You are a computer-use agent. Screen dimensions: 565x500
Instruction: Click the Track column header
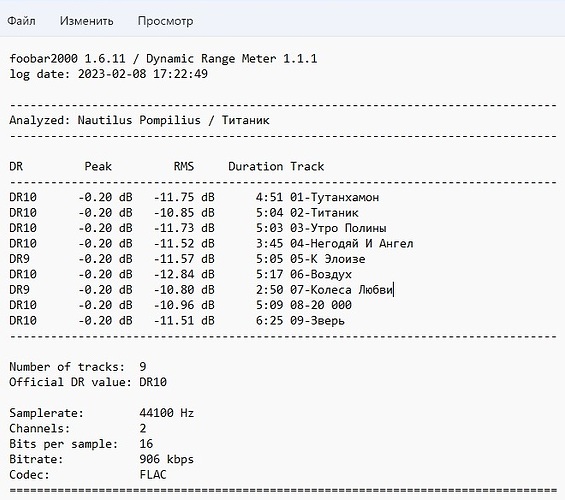(x=307, y=166)
